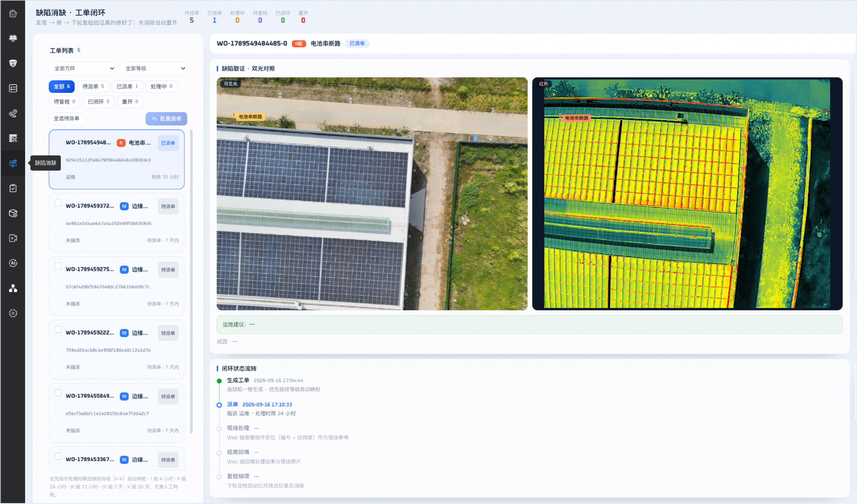Check the box for work order WO-1789459275
This screenshot has height=504, width=857.
(x=58, y=266)
